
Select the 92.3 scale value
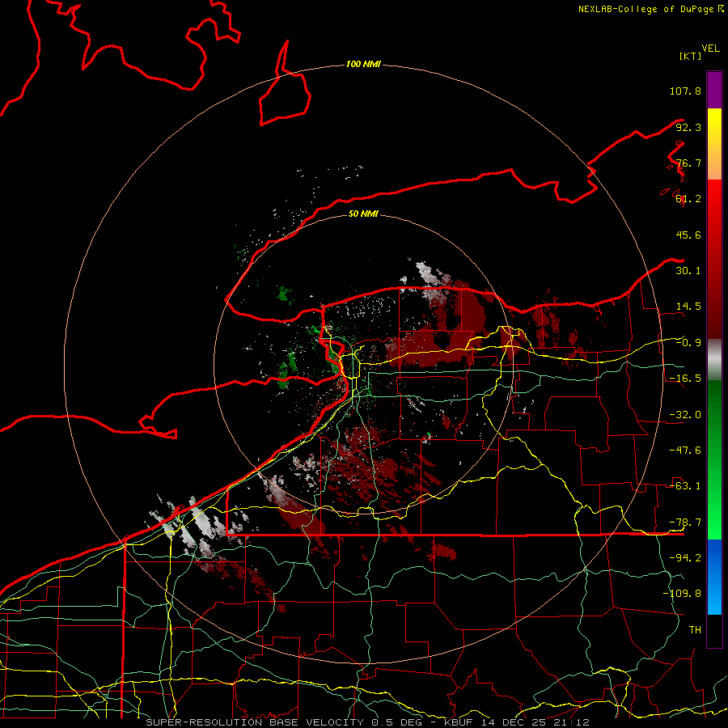[x=688, y=127]
